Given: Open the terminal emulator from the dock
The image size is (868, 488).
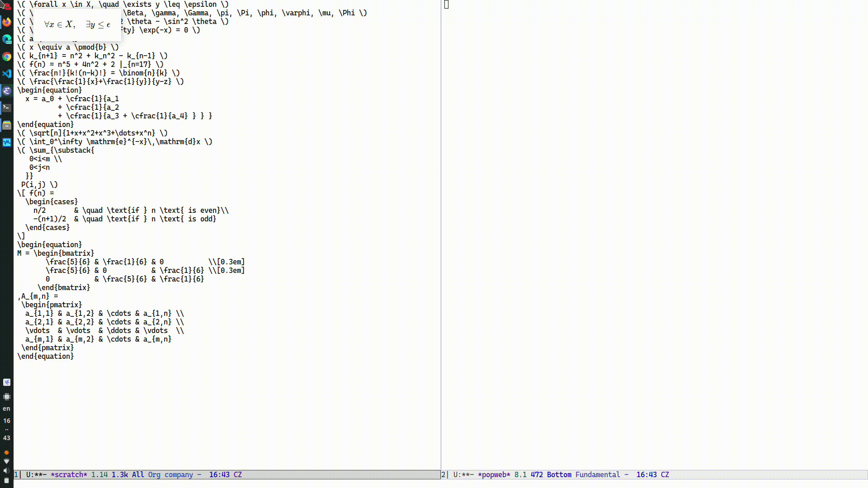Looking at the screenshot, I should click(7, 108).
